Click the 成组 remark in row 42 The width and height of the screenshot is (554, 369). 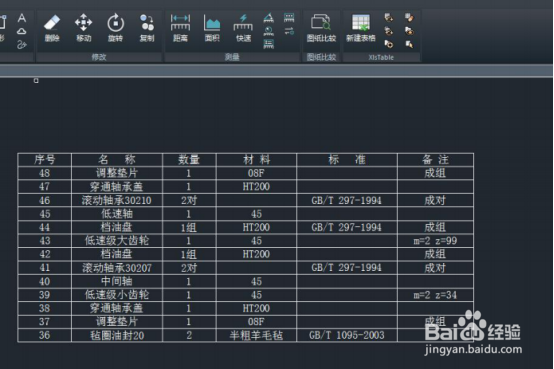coord(435,254)
